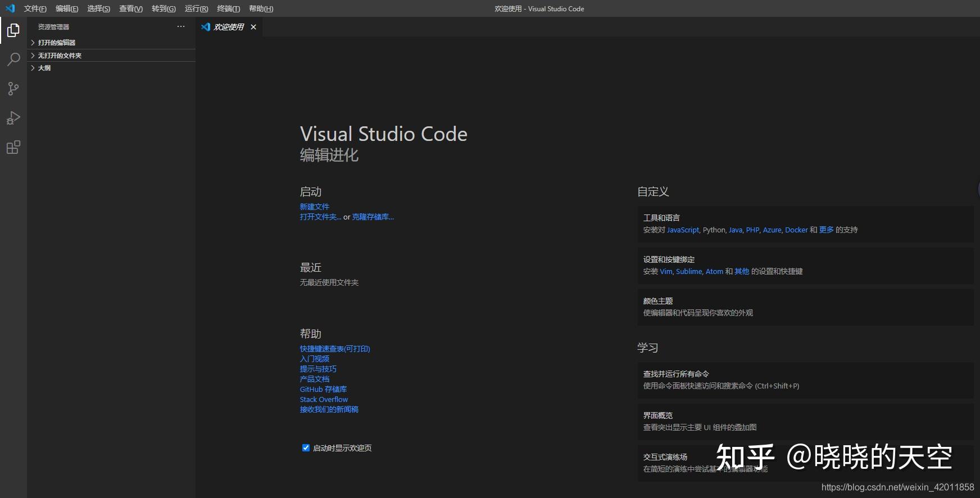The image size is (980, 498).
Task: Open the GitHub 存储库 link
Action: (x=323, y=389)
